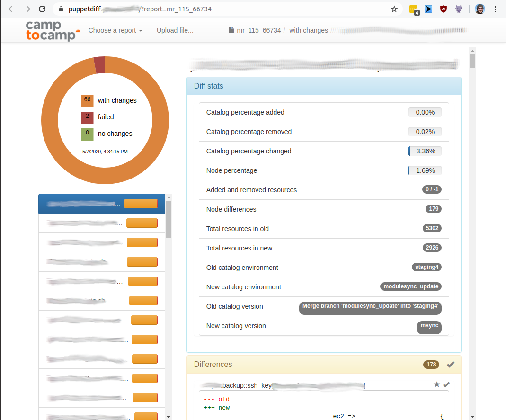
Task: Mark all Differences as acknowledged via checkmark
Action: (451, 365)
